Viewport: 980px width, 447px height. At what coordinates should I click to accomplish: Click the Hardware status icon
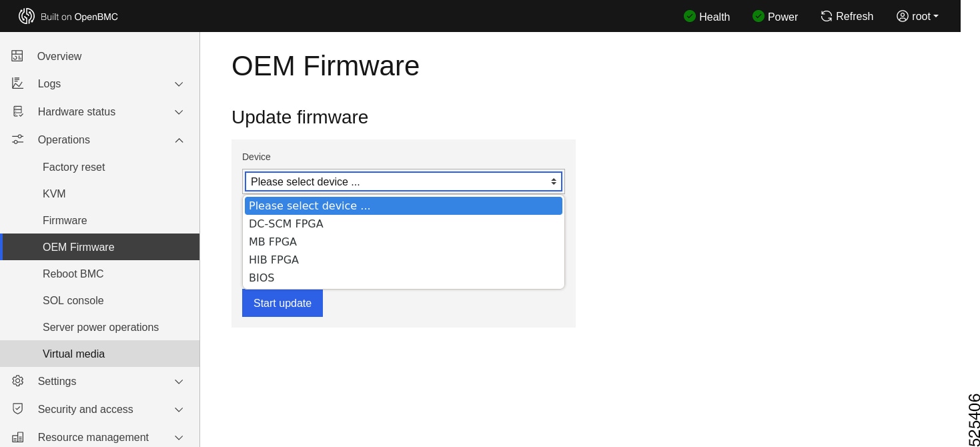pos(17,111)
